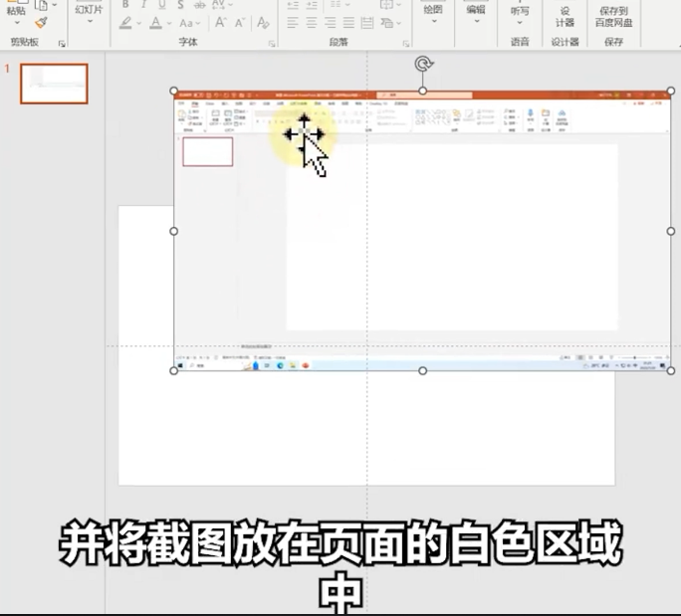
Task: Toggle Italic formatting
Action: point(143,4)
